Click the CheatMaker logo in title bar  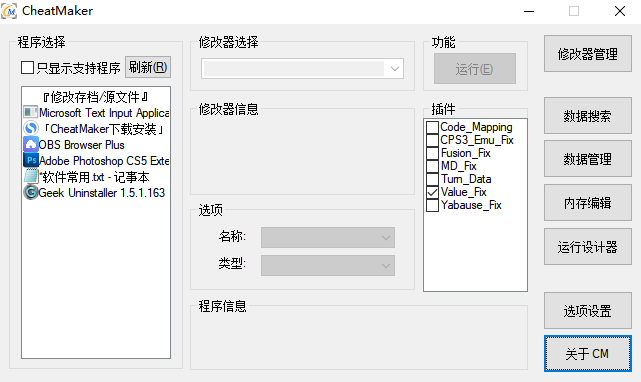[x=9, y=11]
